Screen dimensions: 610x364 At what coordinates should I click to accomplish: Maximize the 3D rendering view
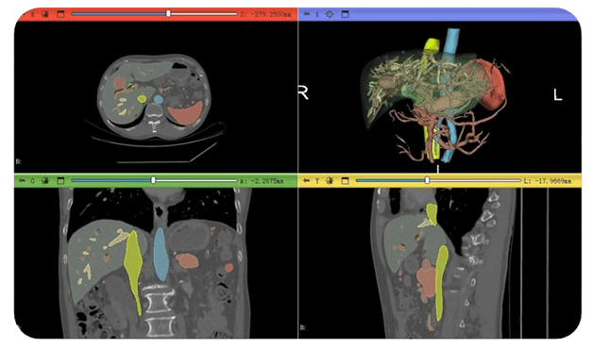click(345, 14)
